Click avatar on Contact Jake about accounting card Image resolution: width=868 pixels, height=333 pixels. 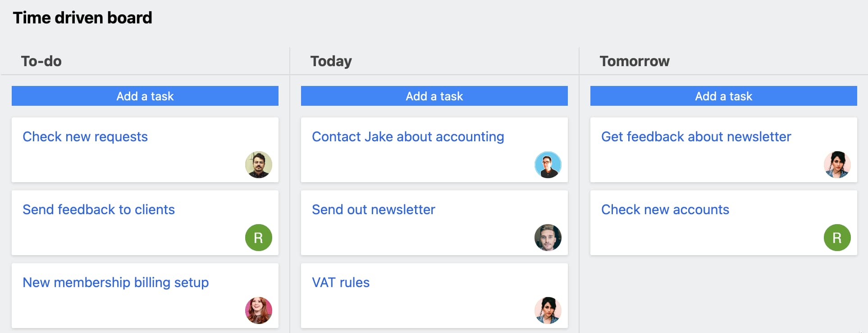(x=548, y=165)
